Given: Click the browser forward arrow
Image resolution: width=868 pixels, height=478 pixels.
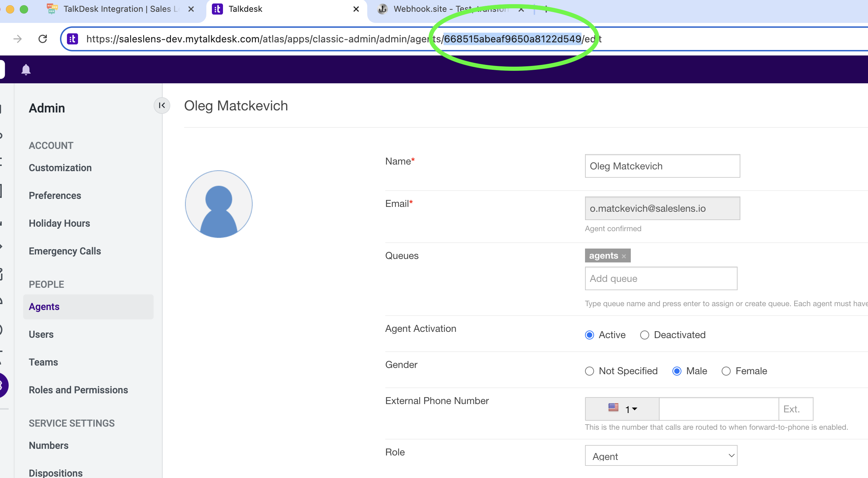Looking at the screenshot, I should (17, 39).
